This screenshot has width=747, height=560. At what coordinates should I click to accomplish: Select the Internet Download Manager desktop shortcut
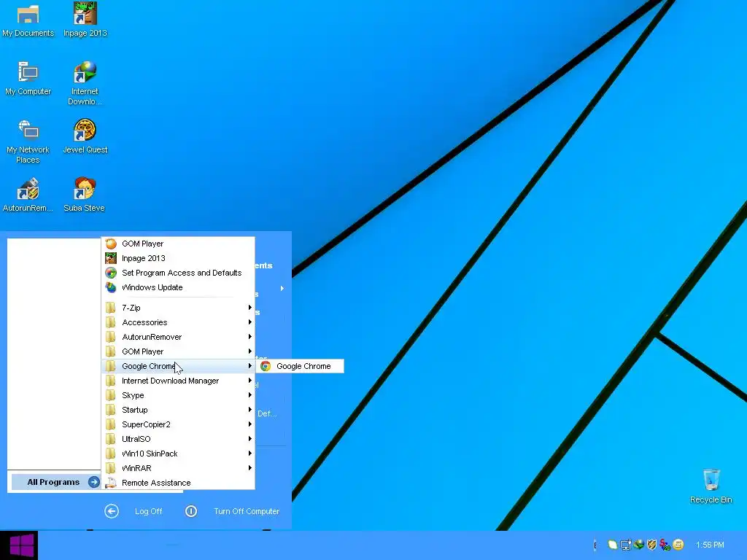85,83
